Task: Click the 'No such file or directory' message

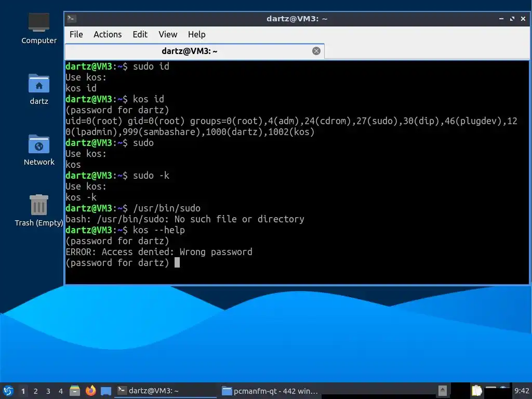Action: point(239,219)
